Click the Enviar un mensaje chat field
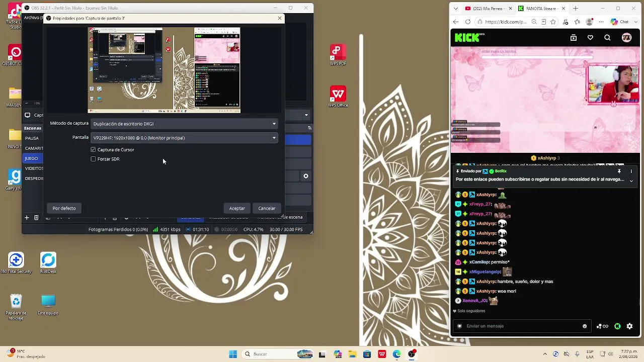This screenshot has width=644, height=362. click(522, 326)
